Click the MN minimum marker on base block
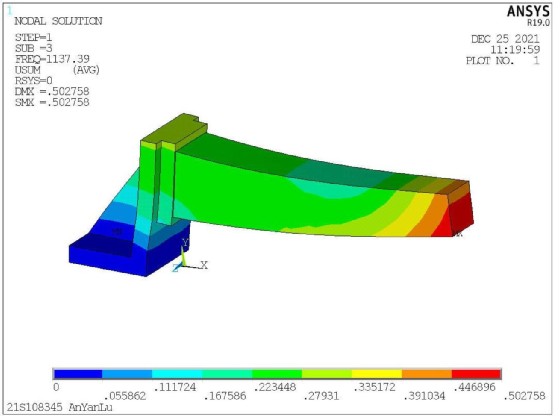555x417 pixels. (117, 232)
